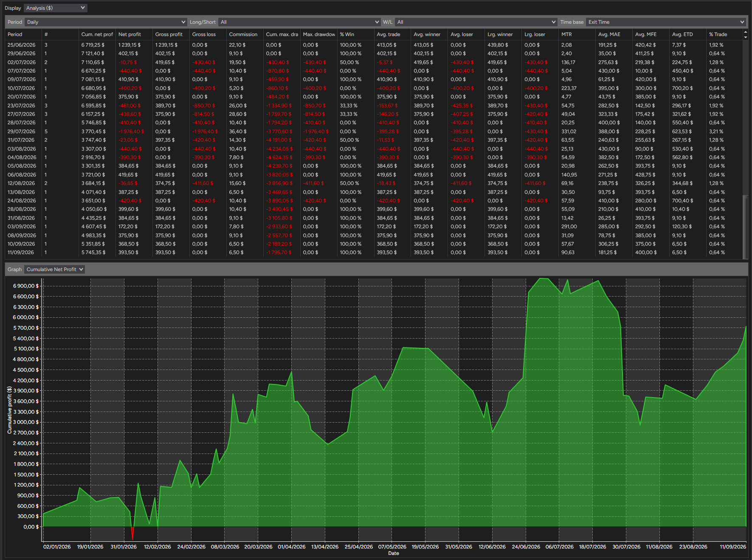Select the 12/08/2026 period row

coord(374,183)
